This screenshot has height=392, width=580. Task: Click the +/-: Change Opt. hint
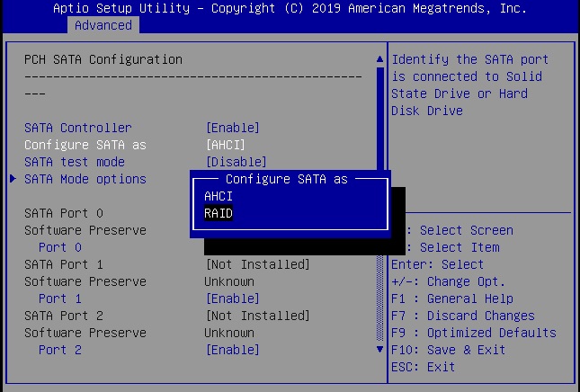pyautogui.click(x=448, y=281)
